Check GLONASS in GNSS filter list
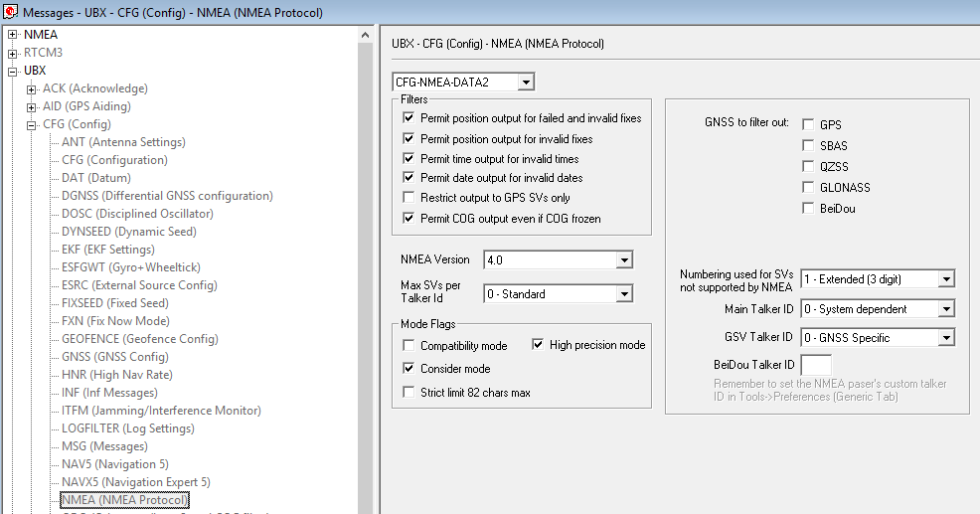 point(808,188)
